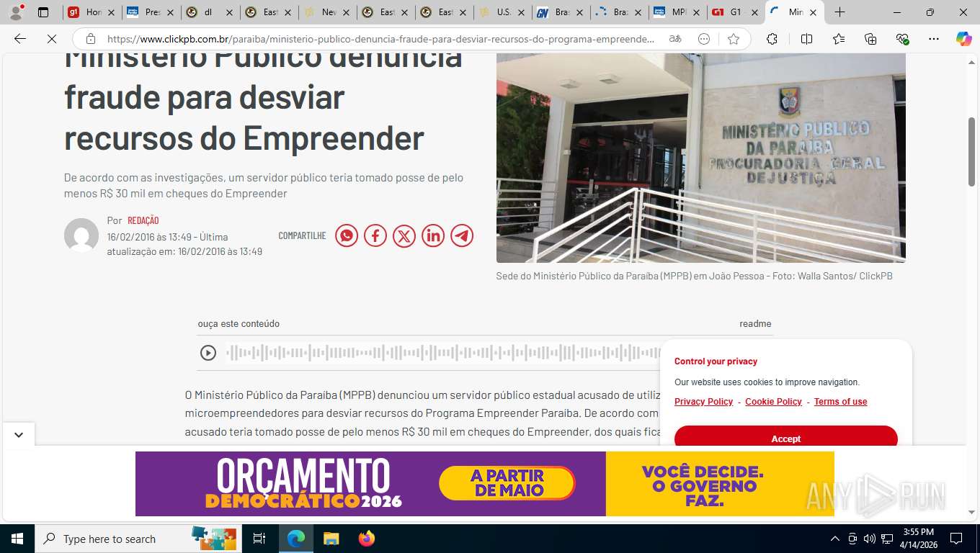Viewport: 980px width, 553px height.
Task: Switch to the 'G1' tab
Action: (x=735, y=12)
